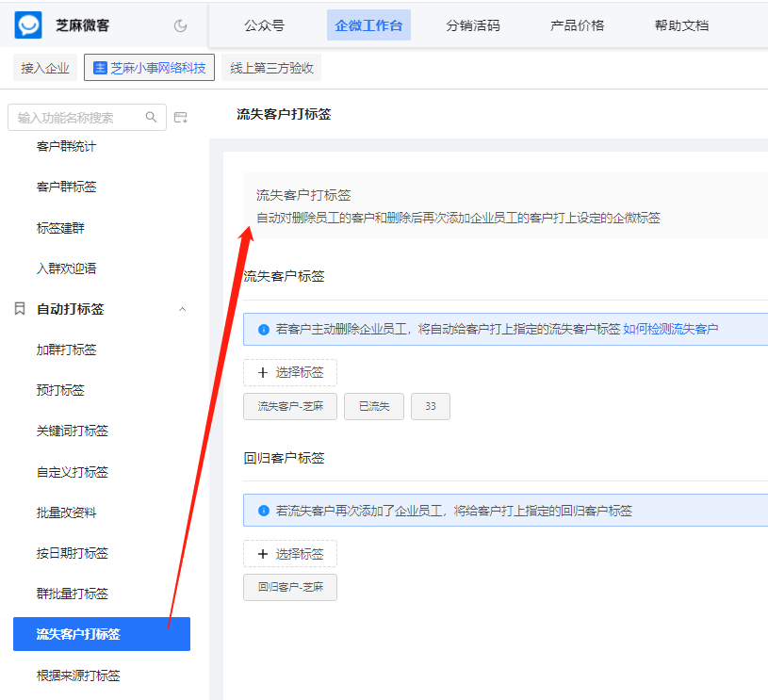Click the 回归客户-芝麻 tag
Viewport: 768px width, 700px height.
coord(290,587)
